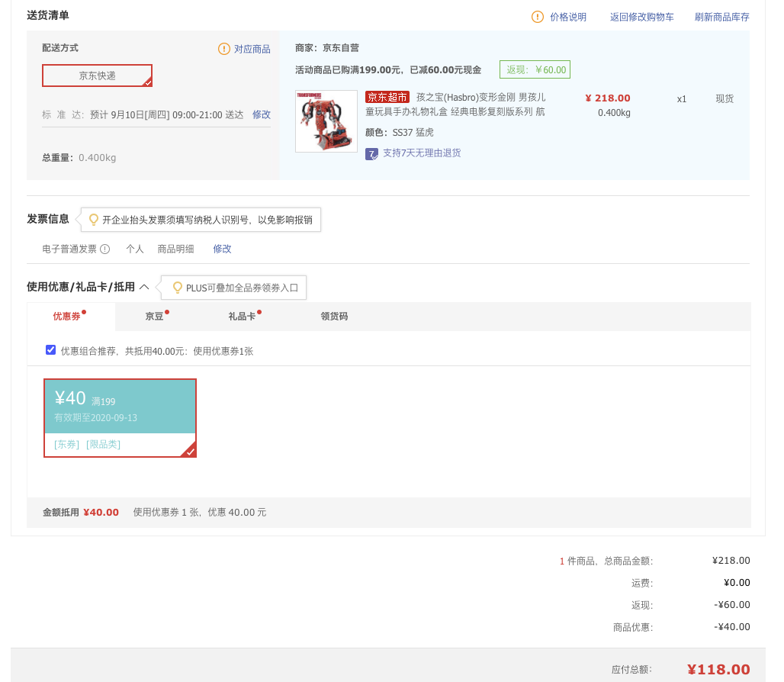
Task: Click 刷新商品库存 to refresh stock
Action: coord(721,17)
